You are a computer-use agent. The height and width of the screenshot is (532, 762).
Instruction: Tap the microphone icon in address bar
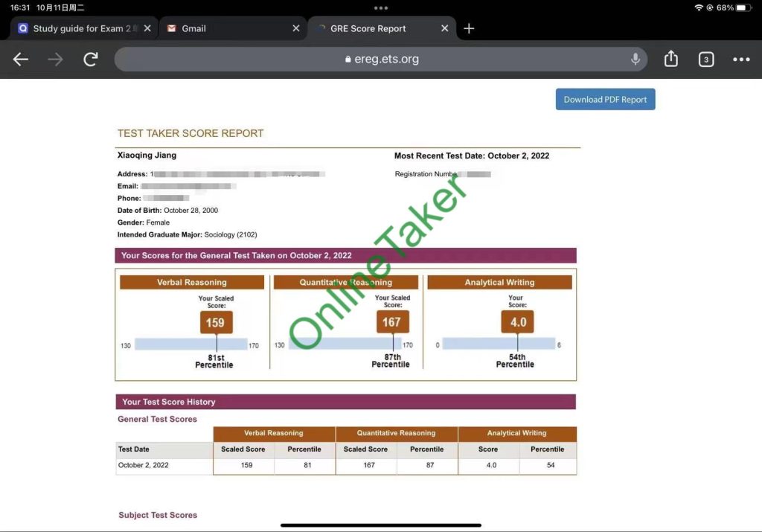pyautogui.click(x=635, y=59)
